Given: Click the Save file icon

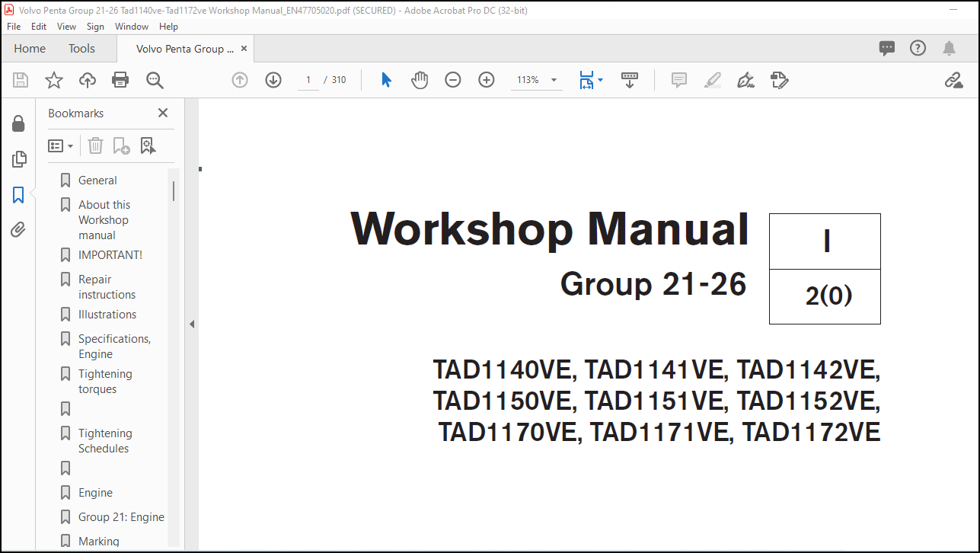Looking at the screenshot, I should (x=21, y=80).
